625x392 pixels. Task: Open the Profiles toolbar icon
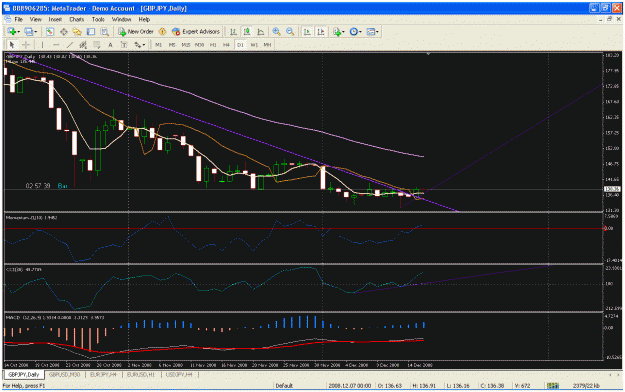[28, 32]
